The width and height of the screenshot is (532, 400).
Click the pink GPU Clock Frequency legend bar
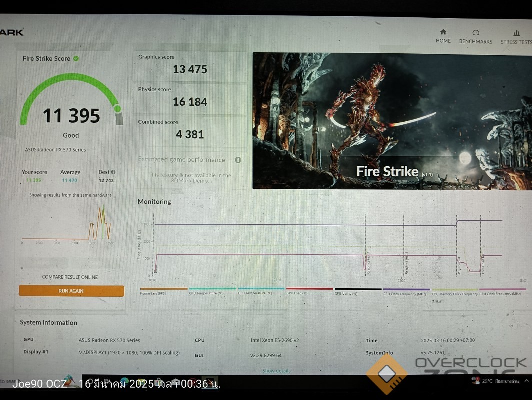click(x=503, y=290)
